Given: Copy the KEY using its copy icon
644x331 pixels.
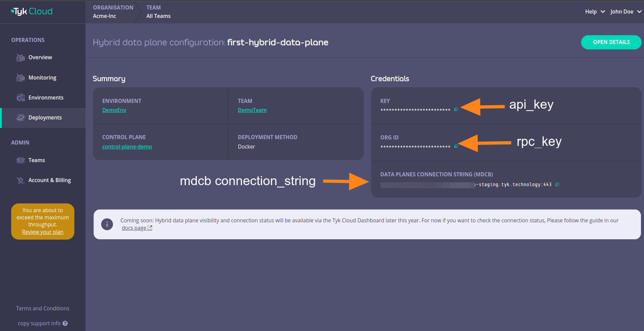Looking at the screenshot, I should tap(456, 109).
